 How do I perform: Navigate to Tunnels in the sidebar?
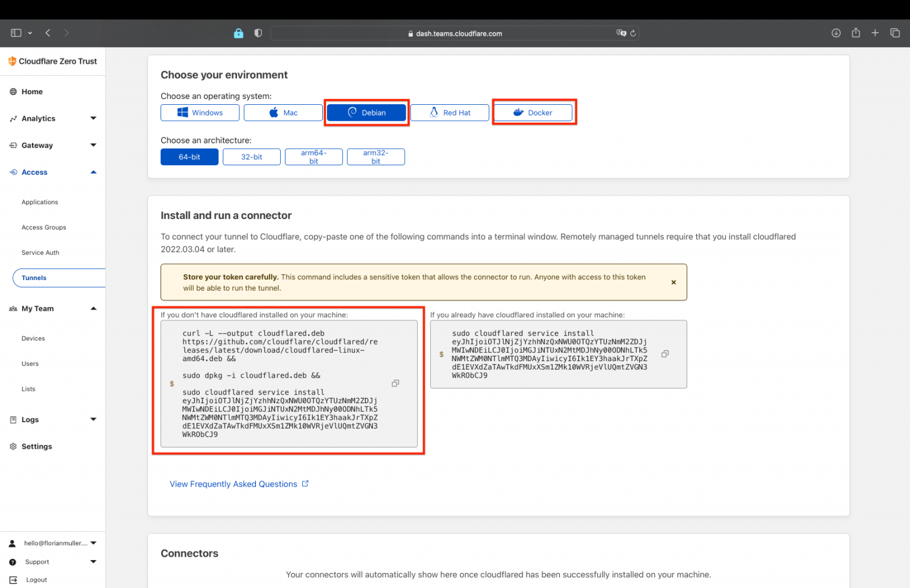pos(34,277)
